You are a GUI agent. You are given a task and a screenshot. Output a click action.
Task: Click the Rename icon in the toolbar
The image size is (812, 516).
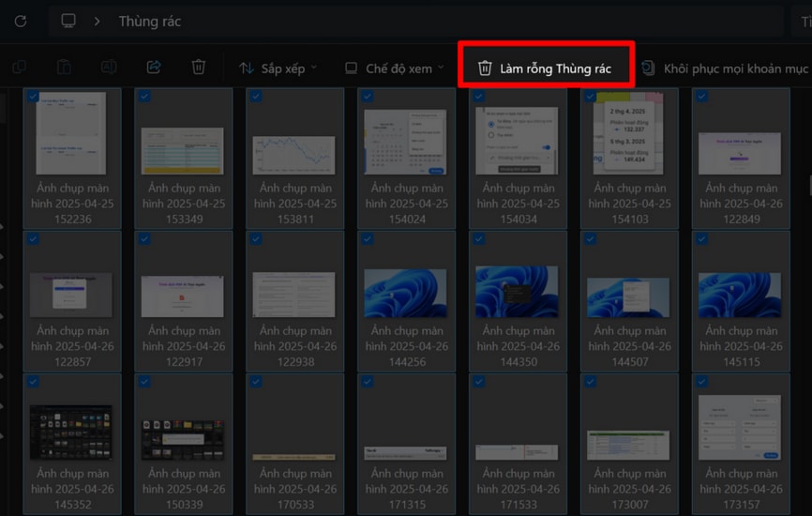[x=109, y=68]
